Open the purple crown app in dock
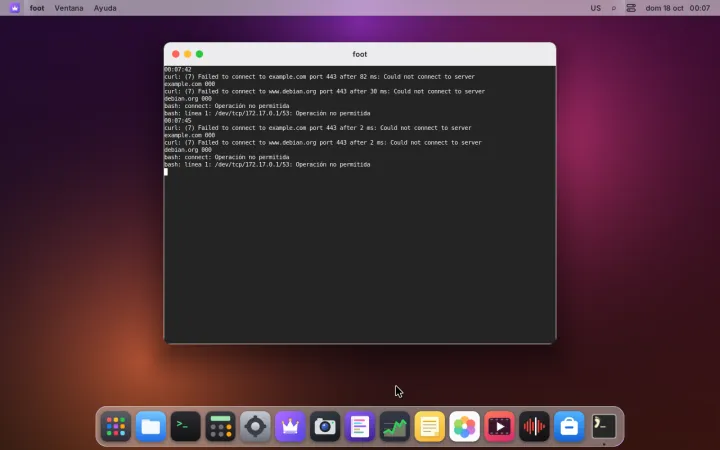Image resolution: width=720 pixels, height=450 pixels. [290, 427]
